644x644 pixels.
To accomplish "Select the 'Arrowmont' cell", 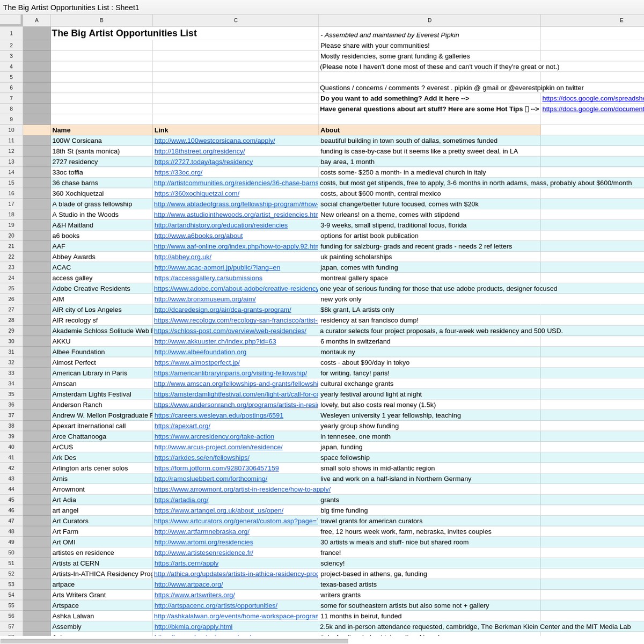I will tap(101, 489).
